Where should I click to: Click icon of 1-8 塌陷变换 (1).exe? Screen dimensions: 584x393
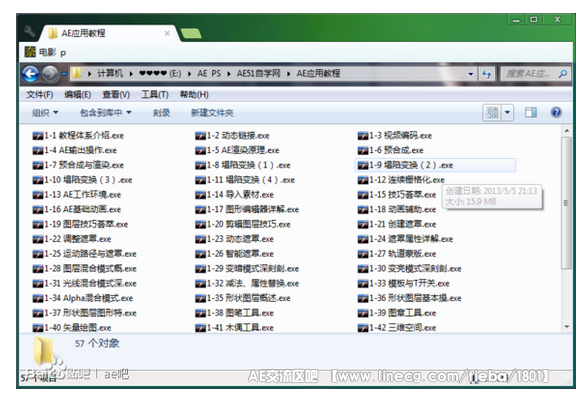(x=200, y=165)
